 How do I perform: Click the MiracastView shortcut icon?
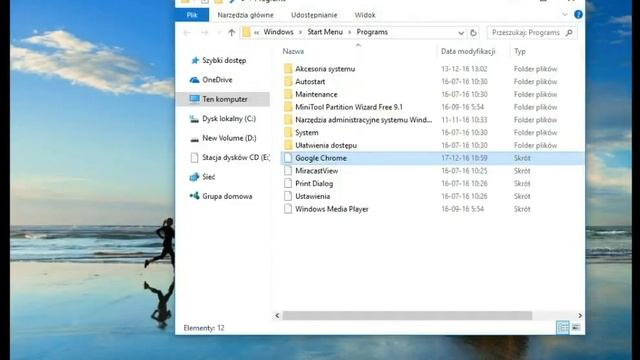point(288,171)
